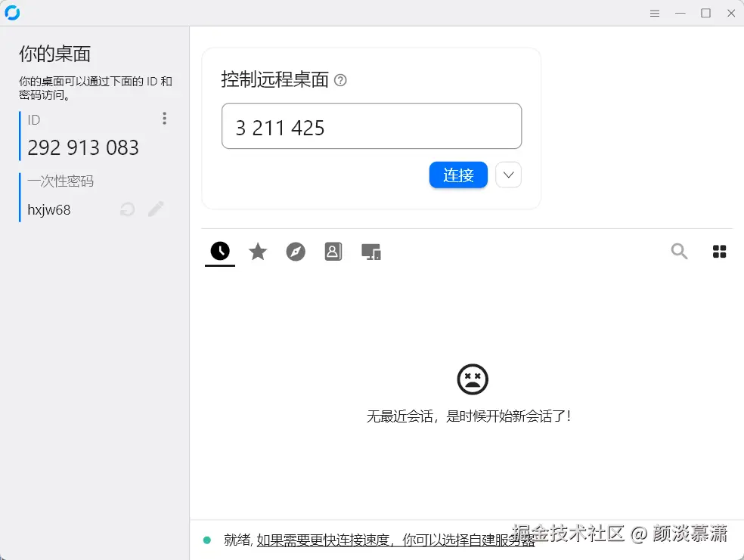744x560 pixels.
Task: Select your ID 292 913 083
Action: 83,148
